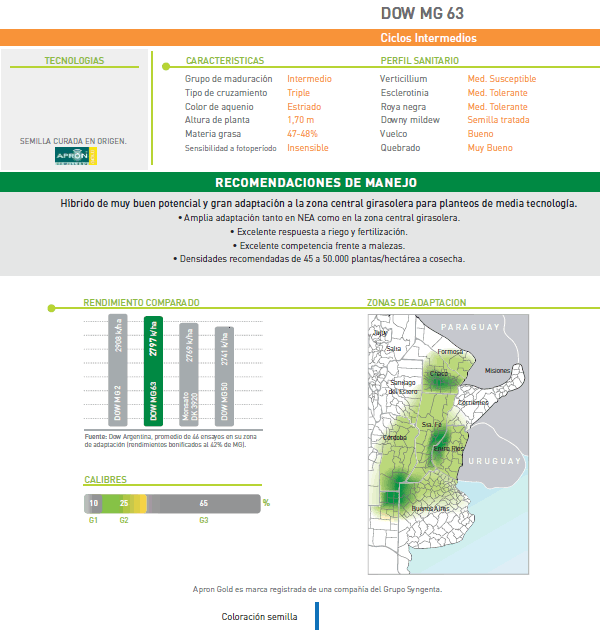Click Buenos Aires on the adaptation map
The height and width of the screenshot is (630, 600).
point(429,509)
